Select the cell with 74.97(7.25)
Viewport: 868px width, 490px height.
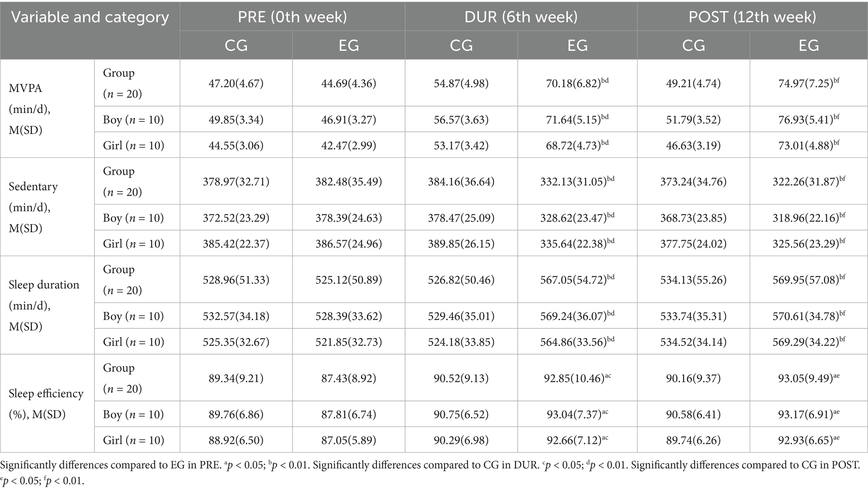(808, 83)
